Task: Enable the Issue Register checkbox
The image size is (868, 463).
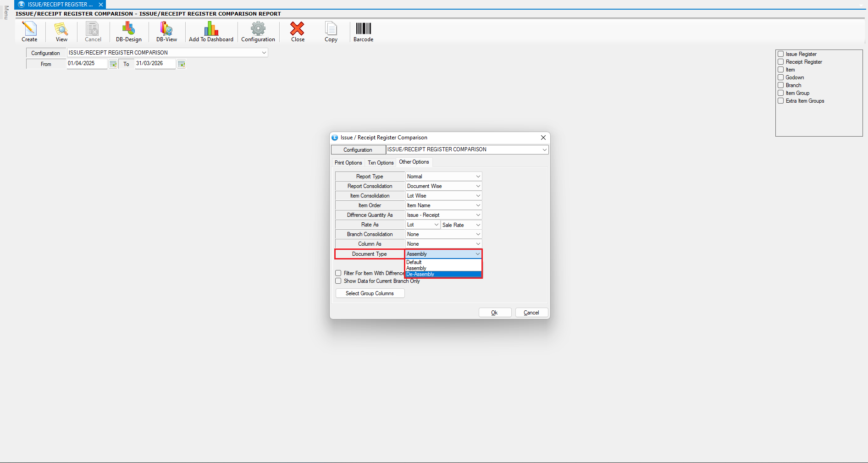Action: [x=780, y=54]
